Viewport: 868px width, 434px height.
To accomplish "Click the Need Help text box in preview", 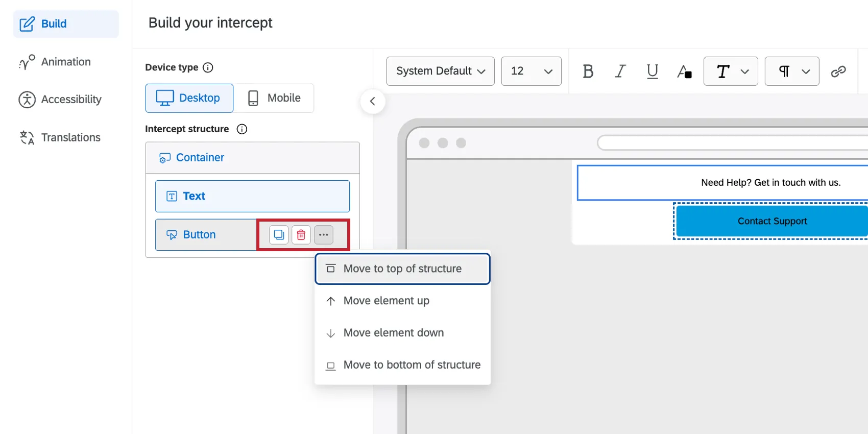I will pyautogui.click(x=722, y=183).
